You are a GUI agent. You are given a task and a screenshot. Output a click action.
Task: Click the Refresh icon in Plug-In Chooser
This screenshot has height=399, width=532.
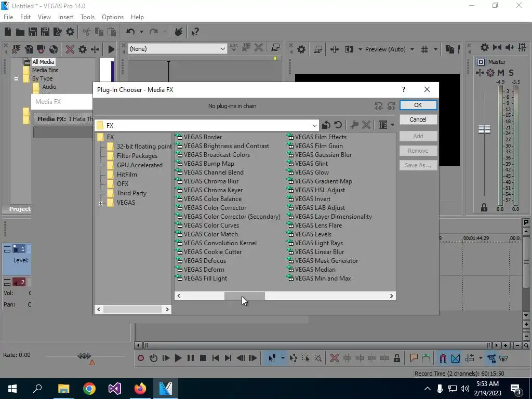[338, 125]
